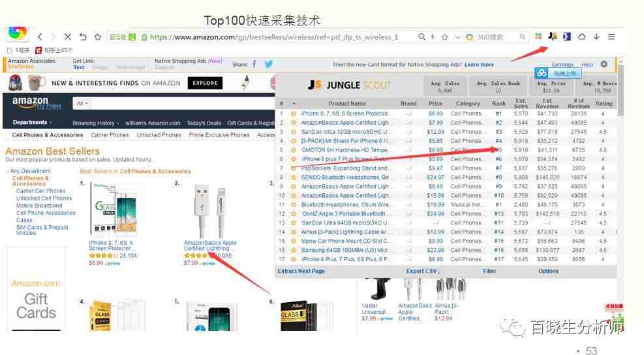Viewport: 644px width, 355px height.
Task: Open the downloads arrow icon
Action: coord(596,37)
